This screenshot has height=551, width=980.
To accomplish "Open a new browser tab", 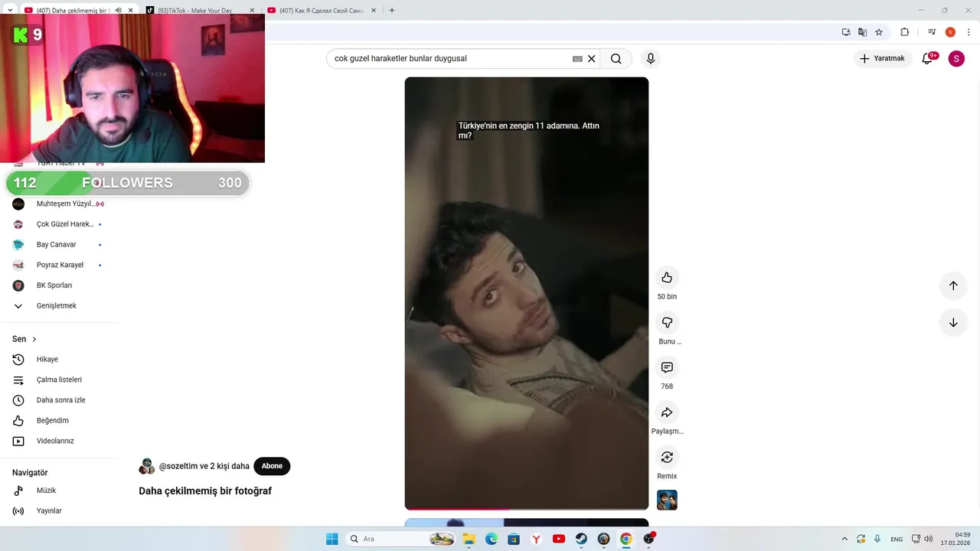I will pos(392,11).
